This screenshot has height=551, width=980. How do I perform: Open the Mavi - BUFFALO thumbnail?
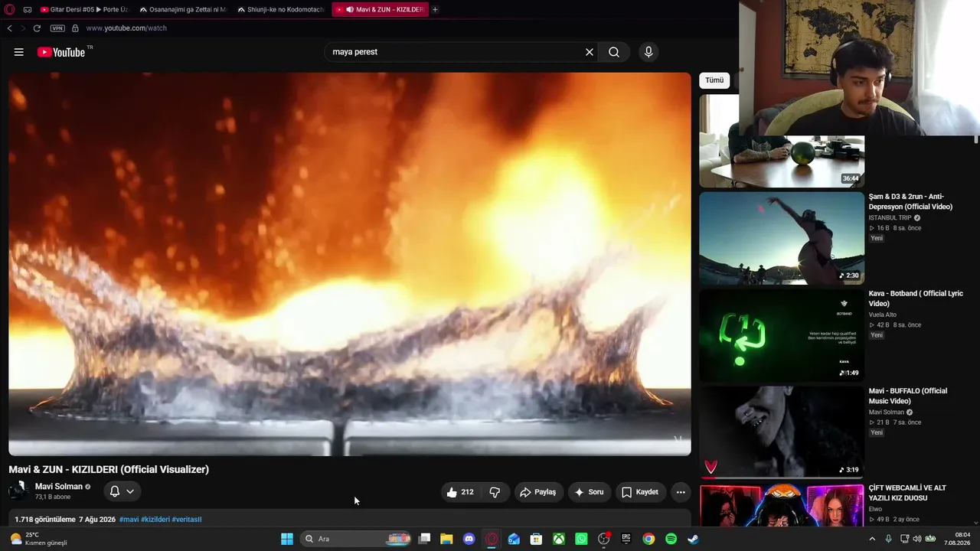[782, 432]
